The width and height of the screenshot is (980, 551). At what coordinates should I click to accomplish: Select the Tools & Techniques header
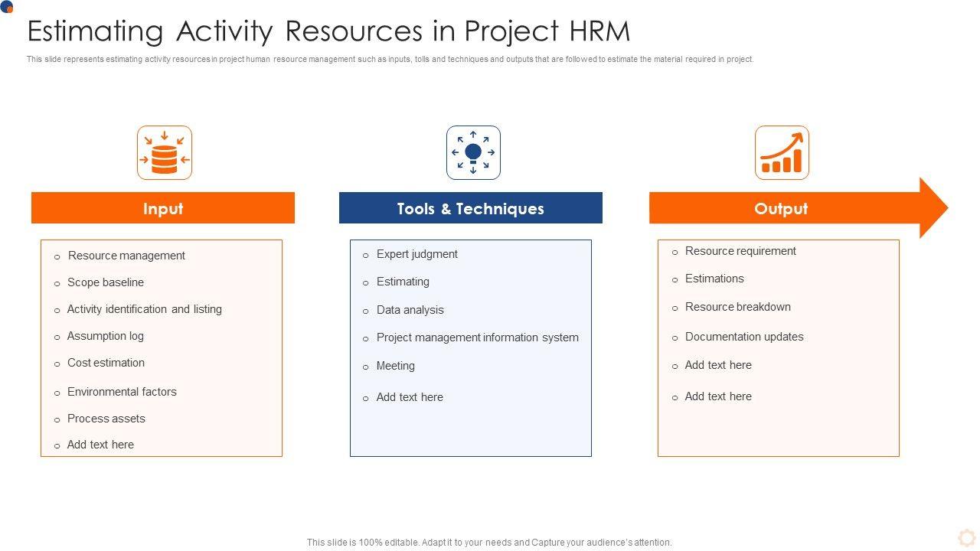471,208
